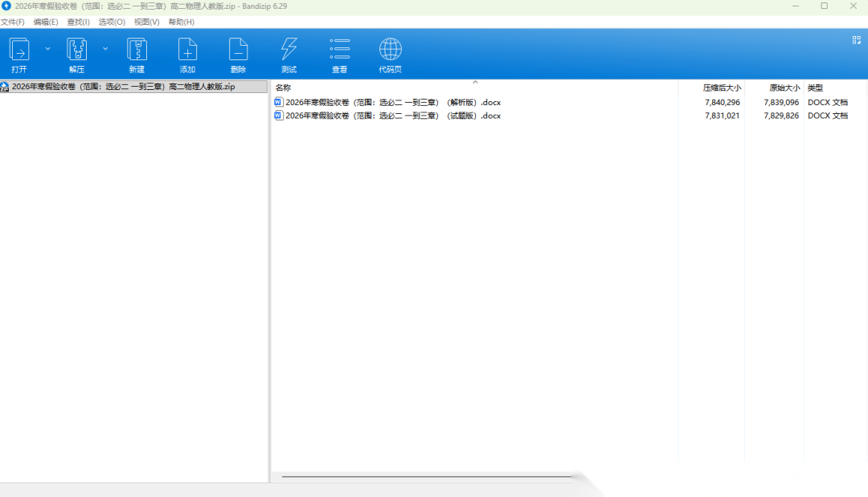Click the Open (打开) archive icon
Screen dimensions: 868x497
[x=19, y=50]
